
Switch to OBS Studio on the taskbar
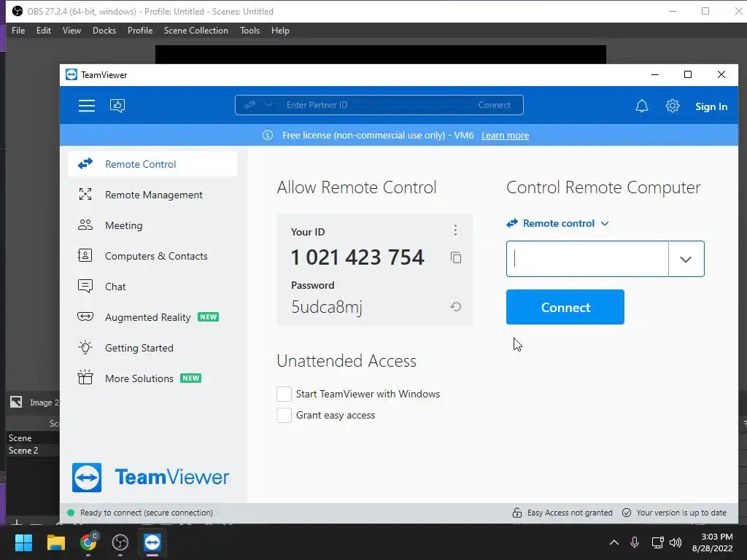[120, 542]
